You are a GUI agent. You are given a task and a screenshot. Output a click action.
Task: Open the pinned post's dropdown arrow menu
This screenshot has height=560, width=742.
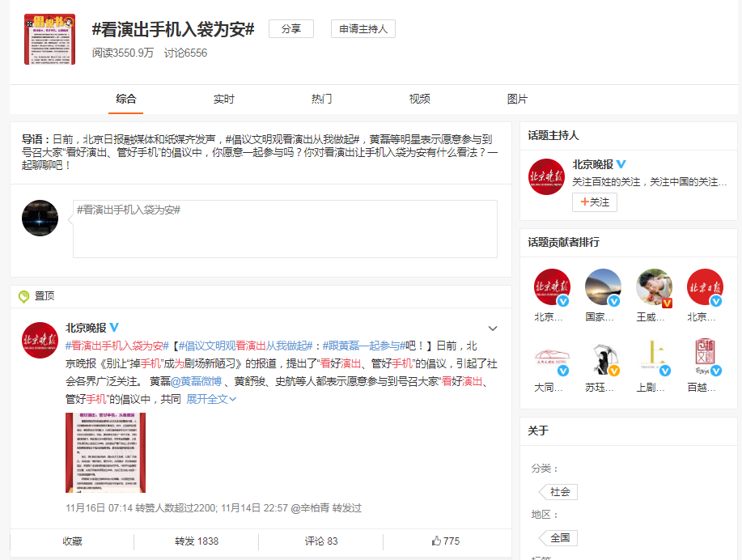pyautogui.click(x=493, y=329)
